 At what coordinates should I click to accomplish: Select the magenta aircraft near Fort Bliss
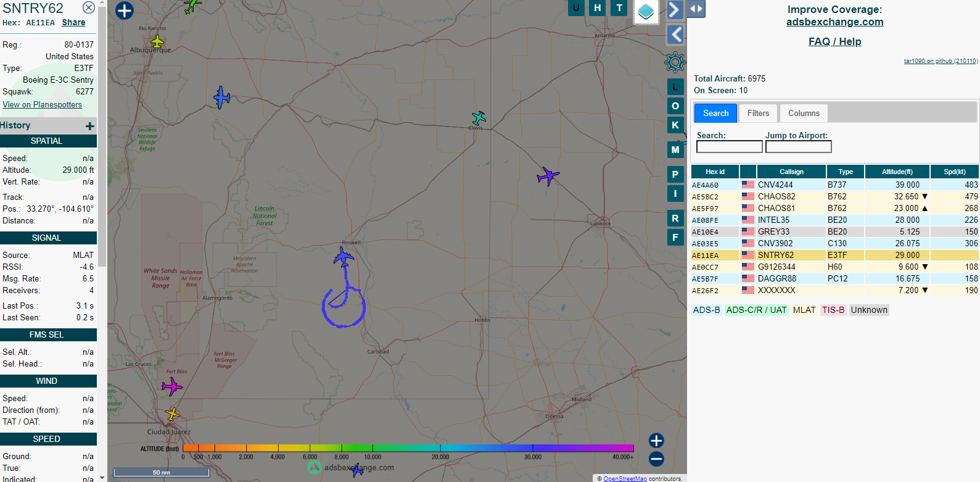pyautogui.click(x=171, y=387)
